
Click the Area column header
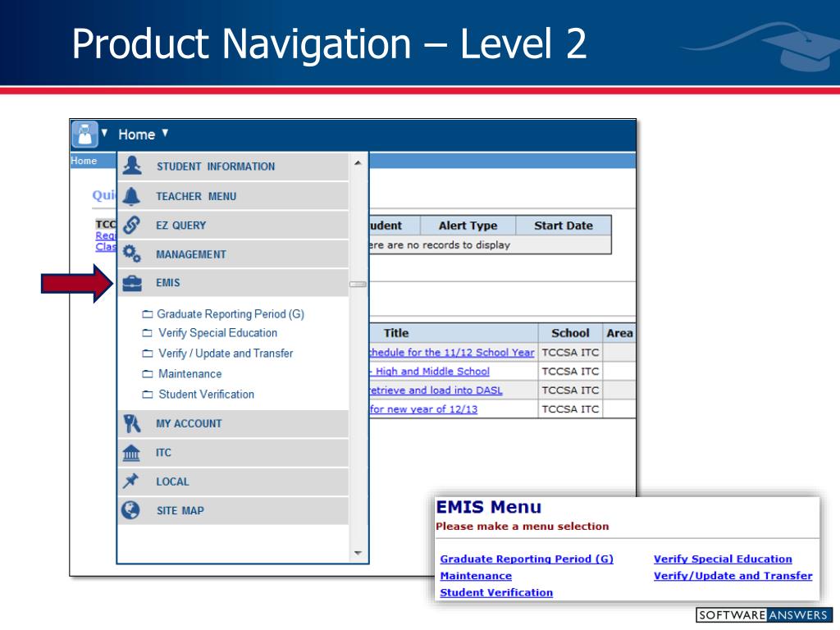point(619,333)
